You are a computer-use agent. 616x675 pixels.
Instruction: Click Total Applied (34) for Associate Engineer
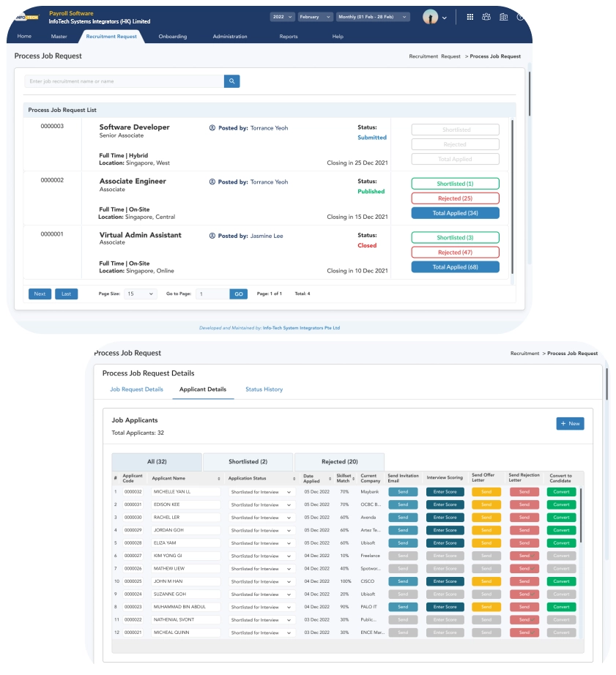[x=455, y=213]
